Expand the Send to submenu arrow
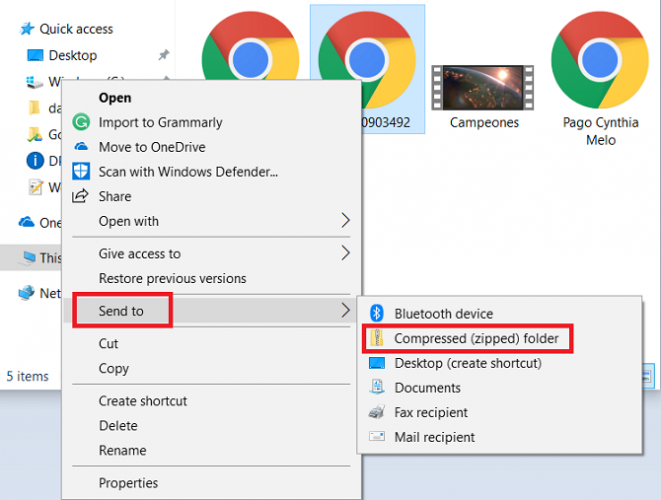The image size is (661, 500). click(345, 310)
